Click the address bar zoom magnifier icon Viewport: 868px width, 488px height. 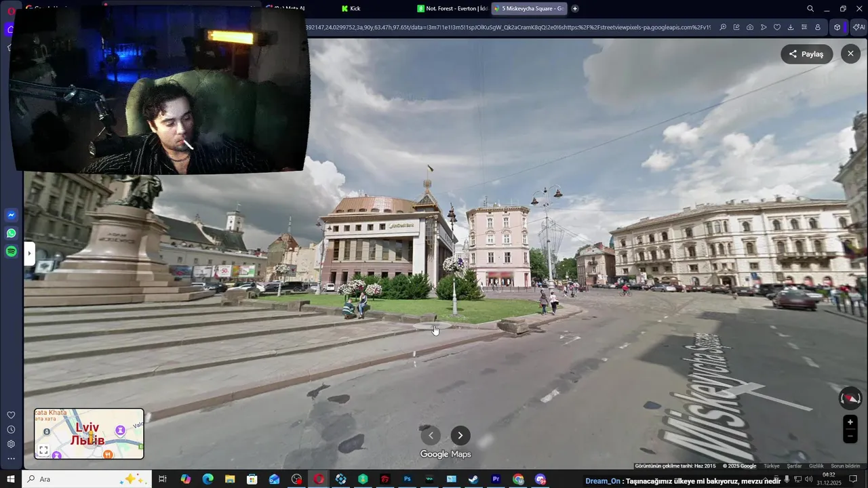(723, 27)
